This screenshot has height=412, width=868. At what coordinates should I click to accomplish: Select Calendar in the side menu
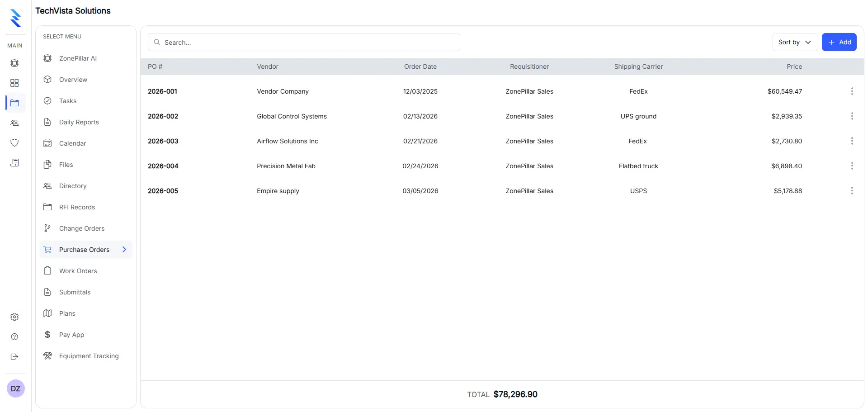pos(72,143)
